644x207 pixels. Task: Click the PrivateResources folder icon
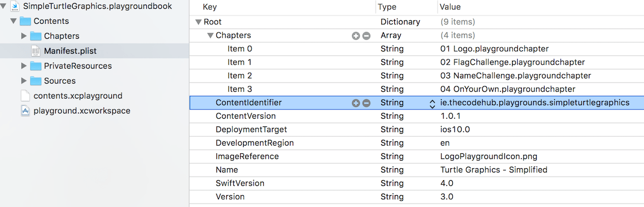36,66
